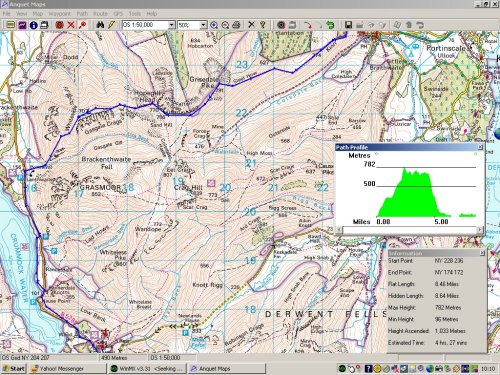
Task: Open the purple path profile graph icon
Action: pos(22,25)
